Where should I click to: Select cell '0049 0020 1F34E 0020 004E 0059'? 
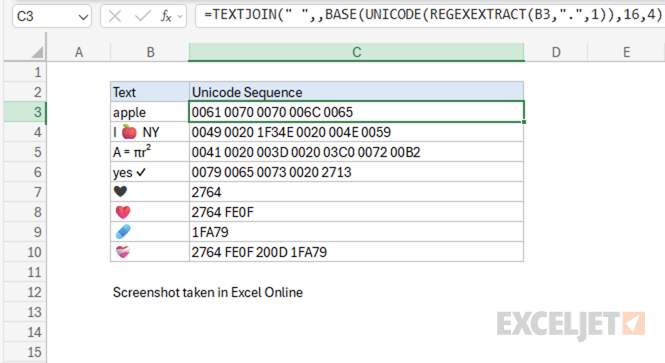(356, 132)
